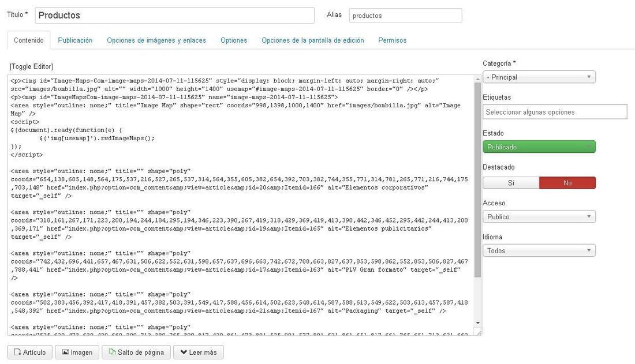Open Opciones de la pantalla de edición tab
Image resolution: width=635 pixels, height=364 pixels.
point(313,40)
